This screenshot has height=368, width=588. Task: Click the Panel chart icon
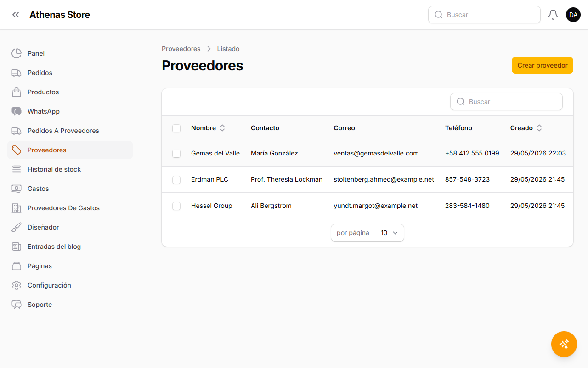click(x=17, y=53)
